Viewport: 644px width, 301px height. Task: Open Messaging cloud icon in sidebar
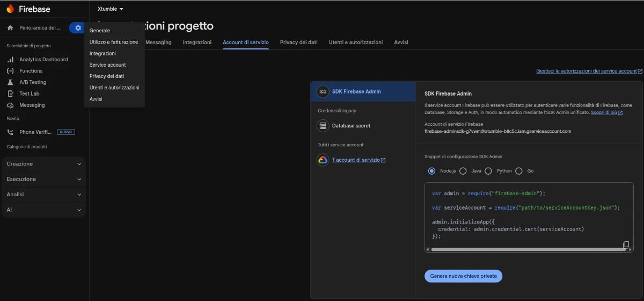(x=10, y=105)
